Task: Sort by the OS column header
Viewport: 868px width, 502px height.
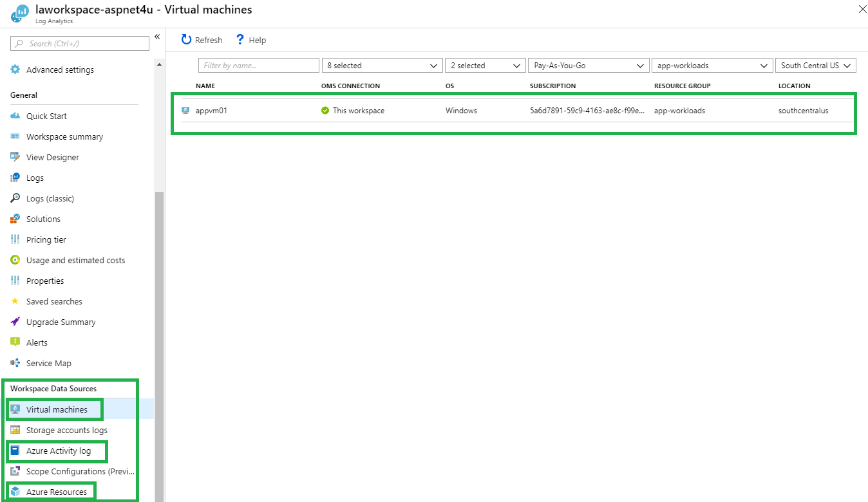Action: 449,86
